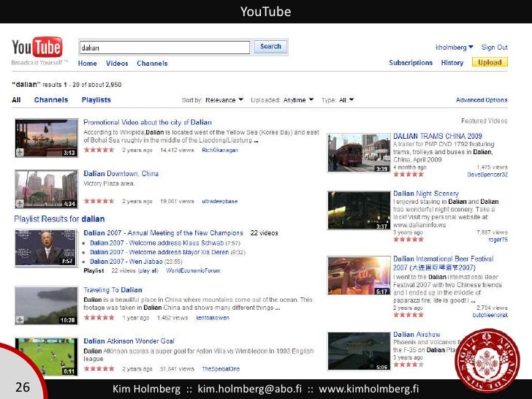Click add-to-queue plus on Promotional Video thumbnail

[20, 153]
